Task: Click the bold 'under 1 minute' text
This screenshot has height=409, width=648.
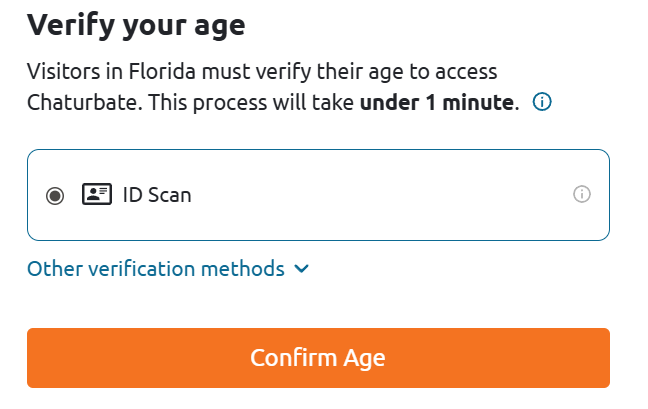Action: (437, 102)
